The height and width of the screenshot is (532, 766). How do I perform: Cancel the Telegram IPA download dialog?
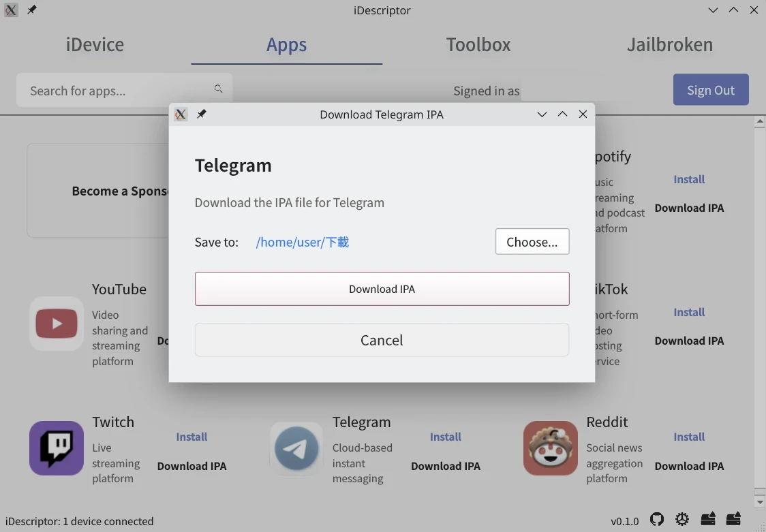coord(382,340)
